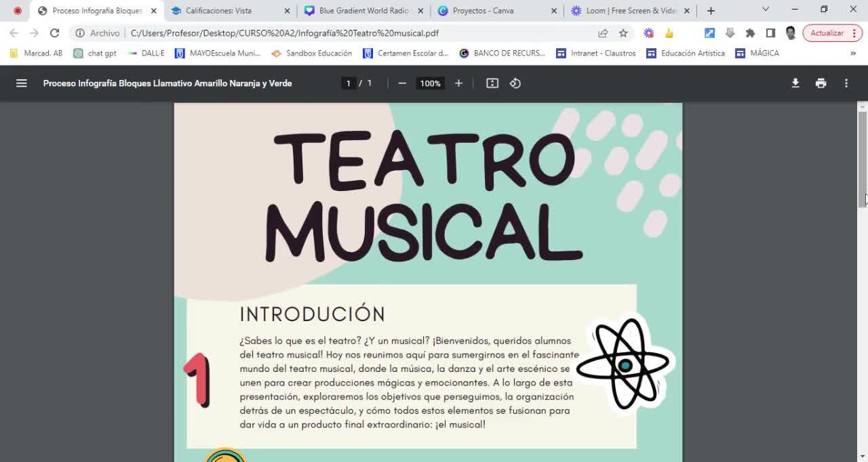The height and width of the screenshot is (462, 868).
Task: Zoom in the PDF with plus
Action: pos(458,83)
